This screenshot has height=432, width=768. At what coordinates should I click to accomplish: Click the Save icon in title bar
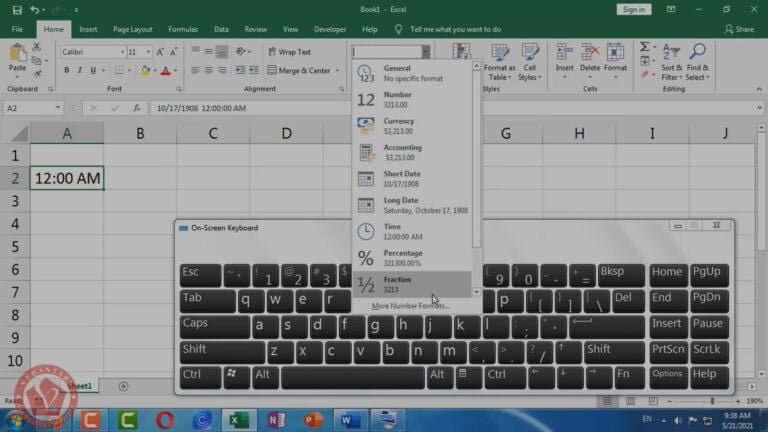pyautogui.click(x=17, y=10)
